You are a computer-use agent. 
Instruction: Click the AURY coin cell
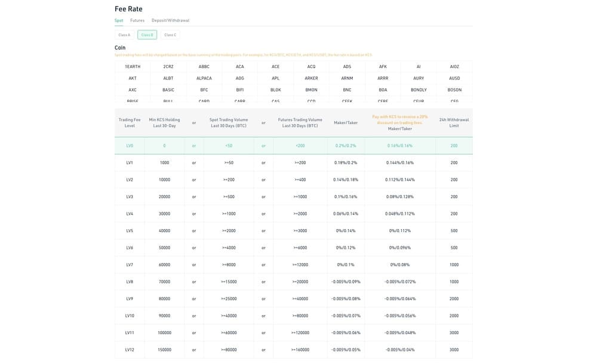[419, 78]
